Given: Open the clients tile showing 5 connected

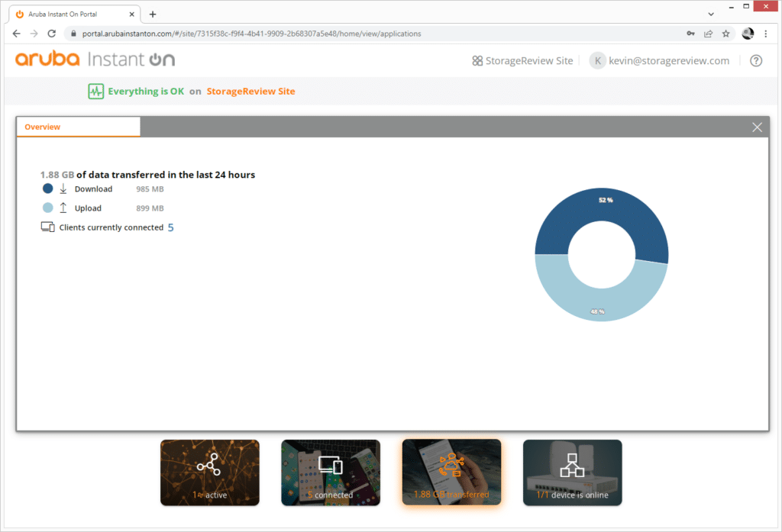Looking at the screenshot, I should (x=331, y=472).
